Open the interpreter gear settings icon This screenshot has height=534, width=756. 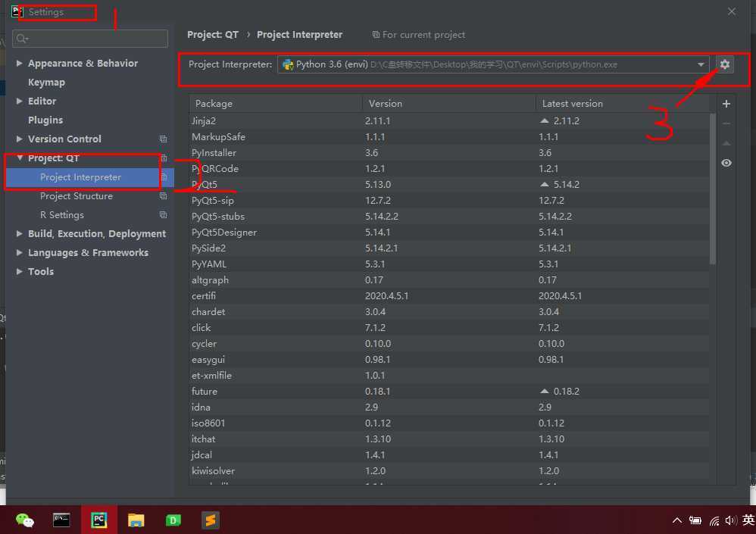tap(724, 64)
